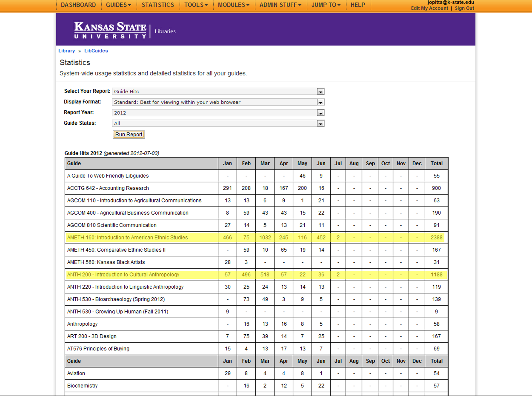Image resolution: width=532 pixels, height=396 pixels.
Task: Click the Total column header at table top
Action: point(436,163)
